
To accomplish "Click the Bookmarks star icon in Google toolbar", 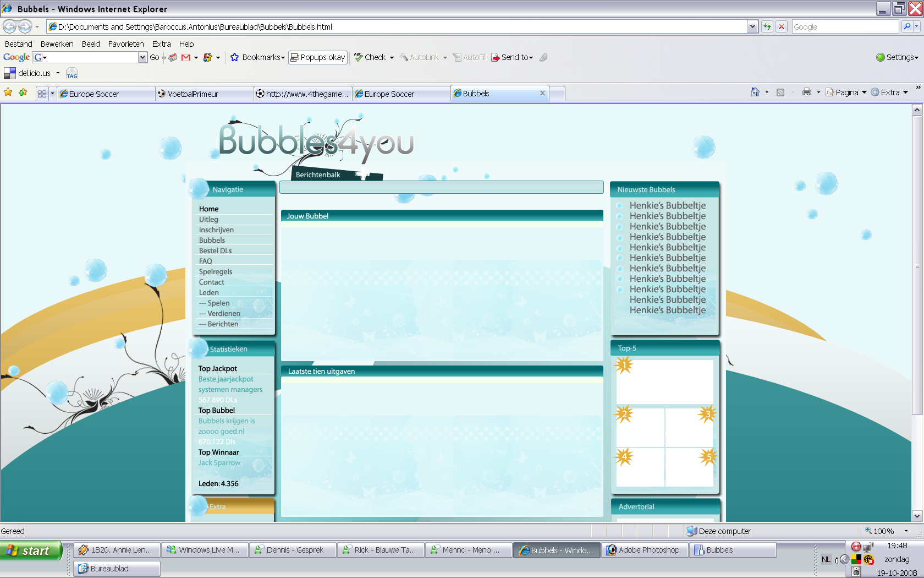I will (x=235, y=57).
